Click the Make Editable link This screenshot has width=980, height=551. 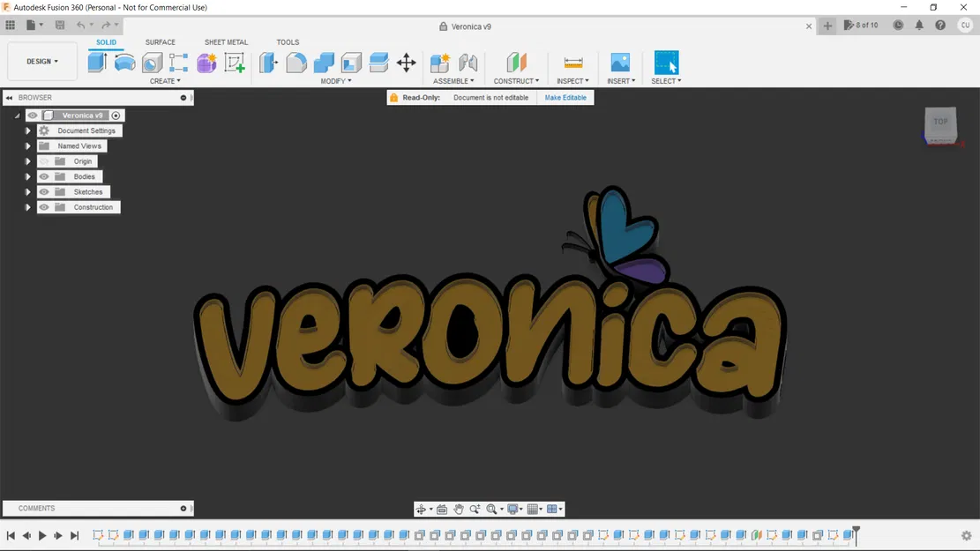[x=565, y=98]
